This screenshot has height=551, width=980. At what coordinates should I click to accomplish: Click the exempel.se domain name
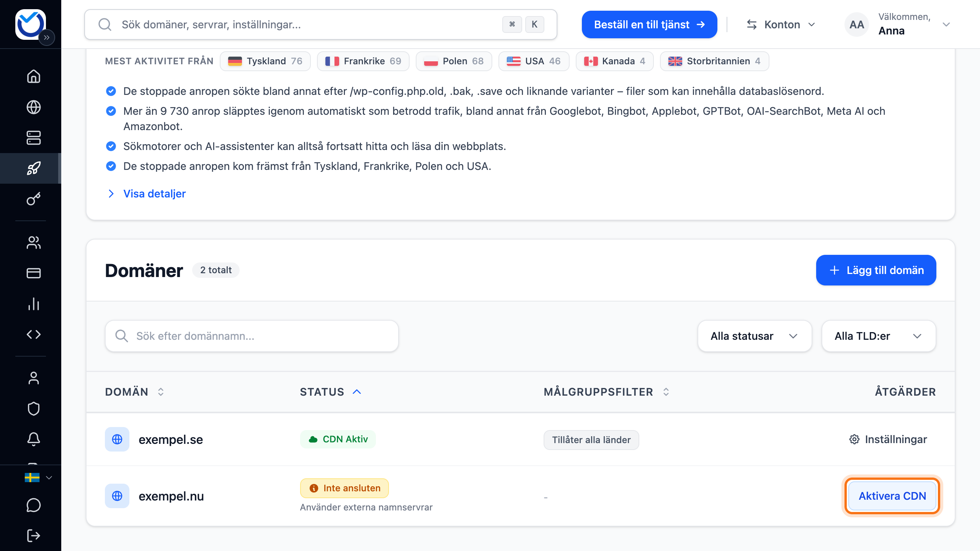pyautogui.click(x=171, y=440)
